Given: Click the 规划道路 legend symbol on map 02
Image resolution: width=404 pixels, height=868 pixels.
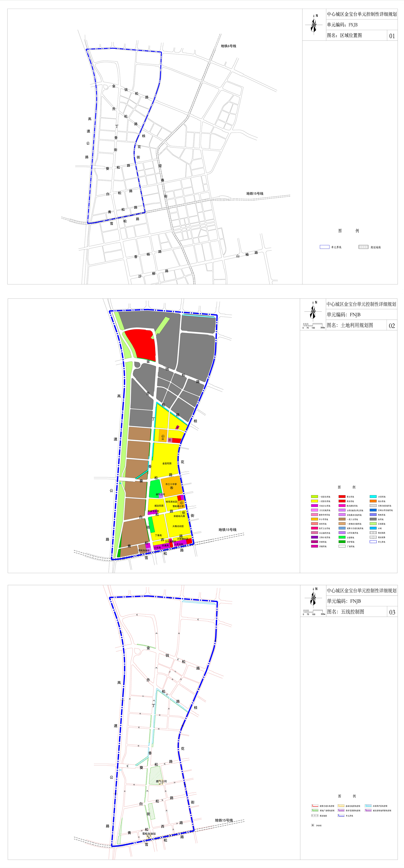Looking at the screenshot, I should (x=373, y=537).
